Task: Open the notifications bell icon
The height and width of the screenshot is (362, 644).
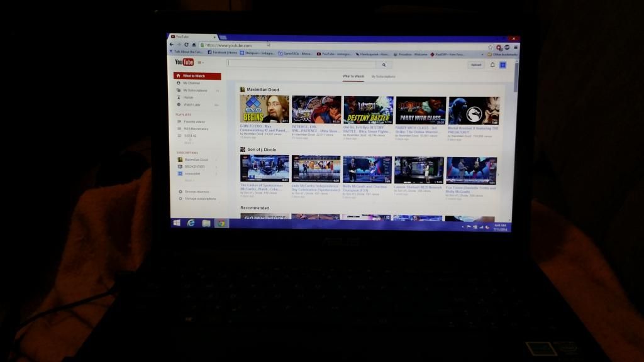Action: [492, 65]
